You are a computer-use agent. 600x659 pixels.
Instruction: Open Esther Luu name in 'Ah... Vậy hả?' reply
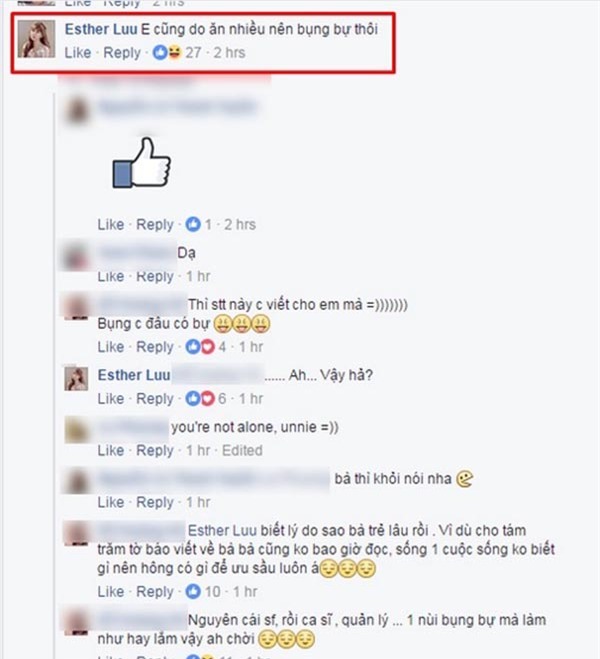click(x=134, y=375)
